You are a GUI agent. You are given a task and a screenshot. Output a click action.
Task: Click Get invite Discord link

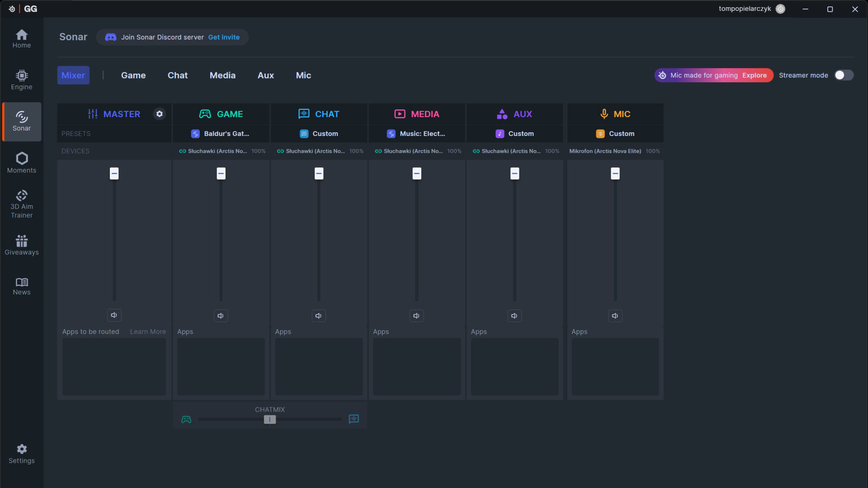pos(224,37)
